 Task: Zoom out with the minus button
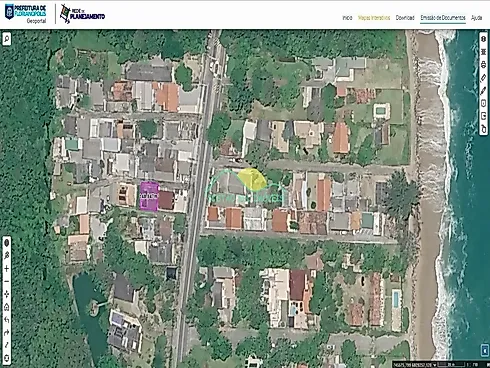coord(6,281)
